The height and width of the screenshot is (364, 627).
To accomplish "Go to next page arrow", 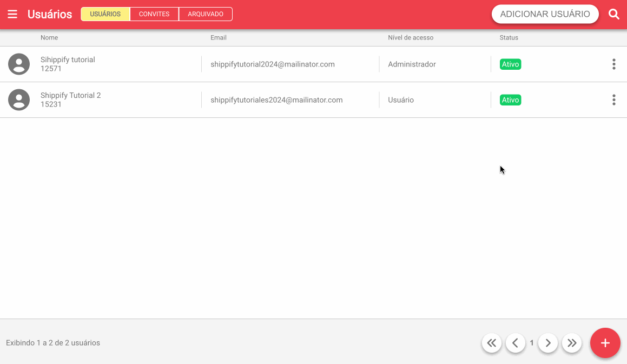I will coord(548,343).
